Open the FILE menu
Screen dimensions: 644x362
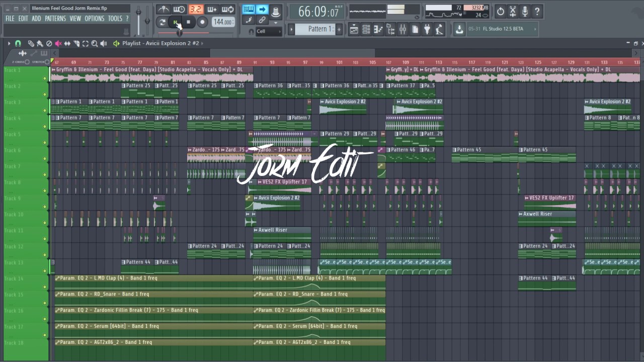(10, 19)
